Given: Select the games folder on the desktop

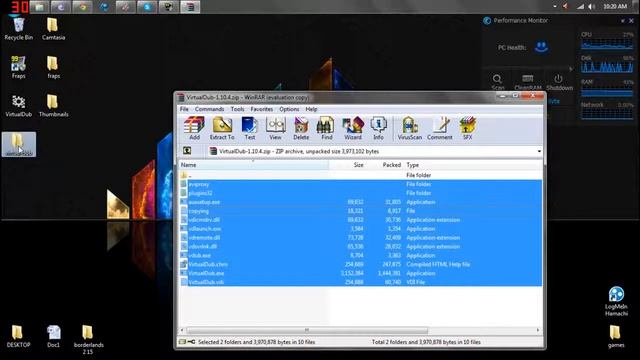Looking at the screenshot, I should coord(616,336).
